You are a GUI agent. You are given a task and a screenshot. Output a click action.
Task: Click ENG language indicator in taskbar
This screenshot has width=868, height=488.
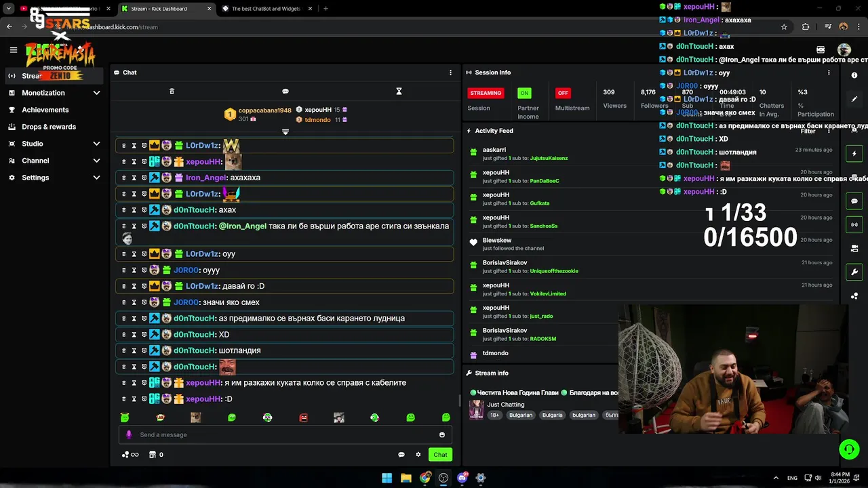[792, 478]
